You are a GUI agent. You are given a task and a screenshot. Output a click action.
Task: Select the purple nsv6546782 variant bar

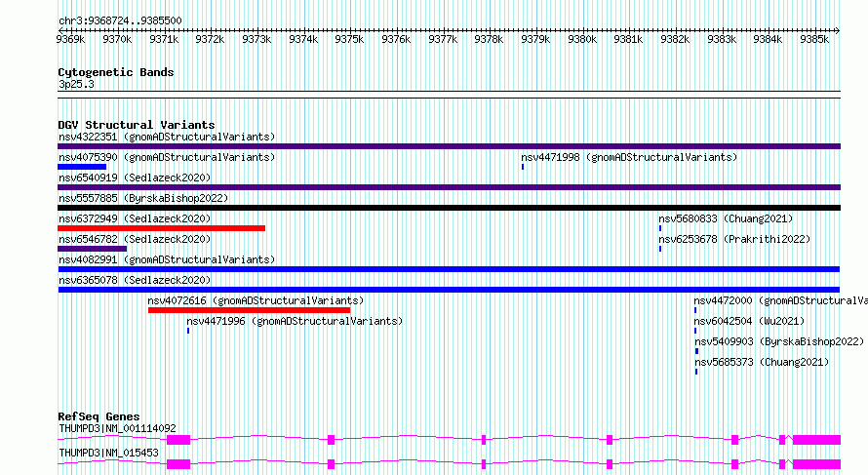(x=92, y=249)
